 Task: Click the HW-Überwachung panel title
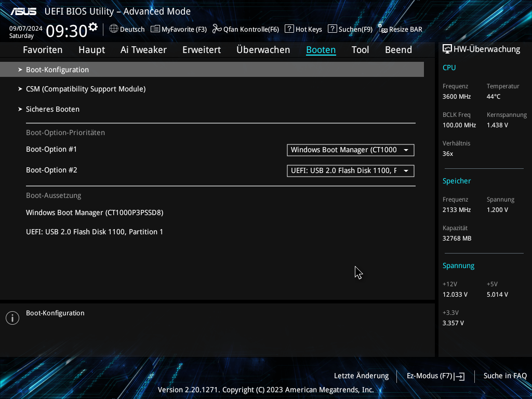pyautogui.click(x=486, y=49)
